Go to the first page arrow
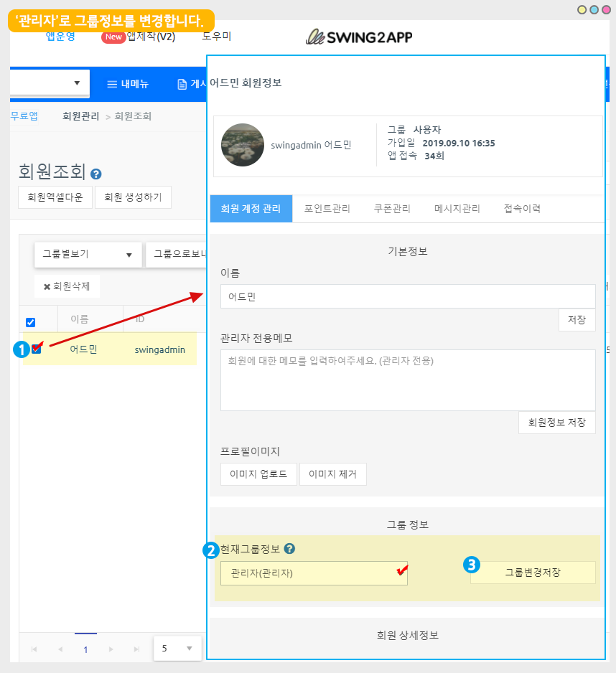 click(x=34, y=649)
